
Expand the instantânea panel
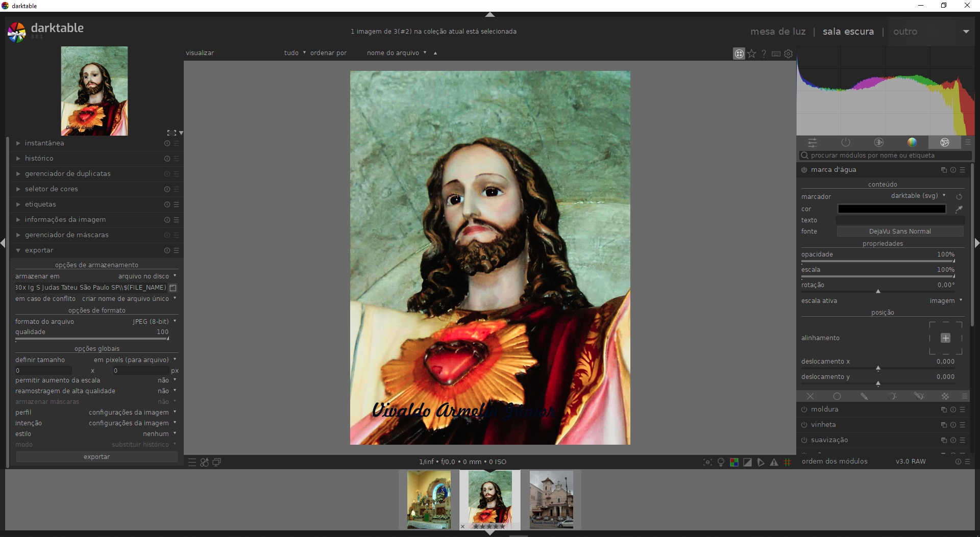pos(44,143)
